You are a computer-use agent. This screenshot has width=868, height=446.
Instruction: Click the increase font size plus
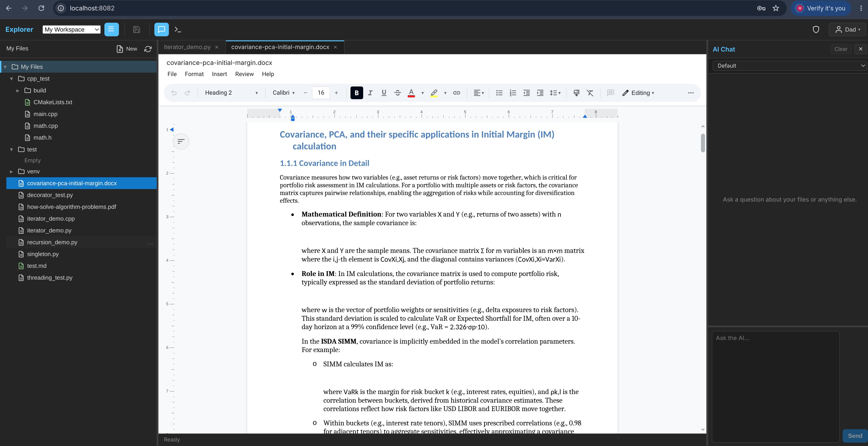point(336,93)
